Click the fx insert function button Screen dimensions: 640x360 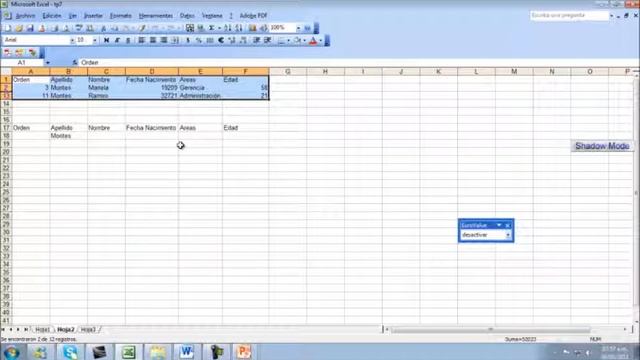(75, 62)
